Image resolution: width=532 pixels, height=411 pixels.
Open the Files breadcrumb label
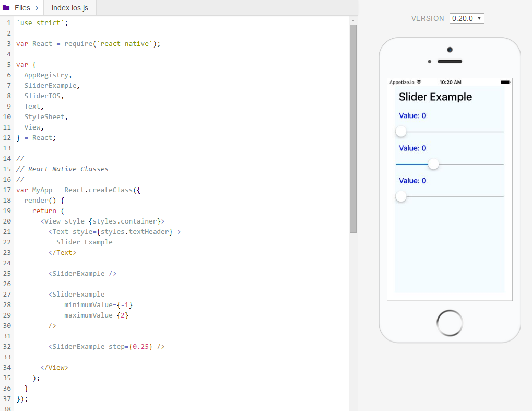[22, 8]
